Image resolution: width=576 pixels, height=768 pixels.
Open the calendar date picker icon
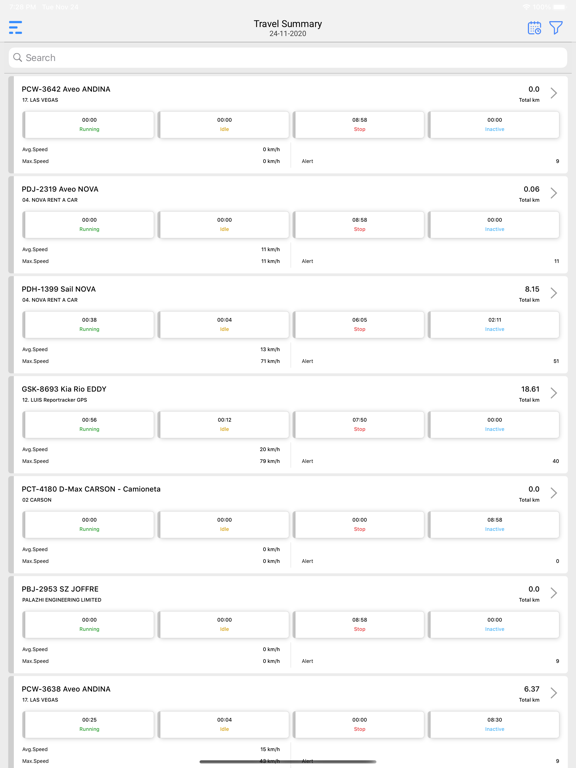[534, 28]
